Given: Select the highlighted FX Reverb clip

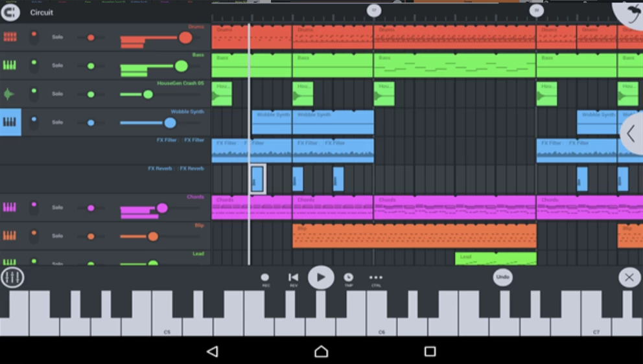Looking at the screenshot, I should pyautogui.click(x=257, y=179).
